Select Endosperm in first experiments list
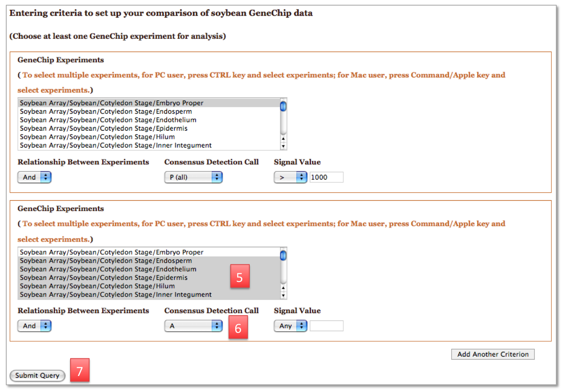The image size is (563, 392). (149, 112)
